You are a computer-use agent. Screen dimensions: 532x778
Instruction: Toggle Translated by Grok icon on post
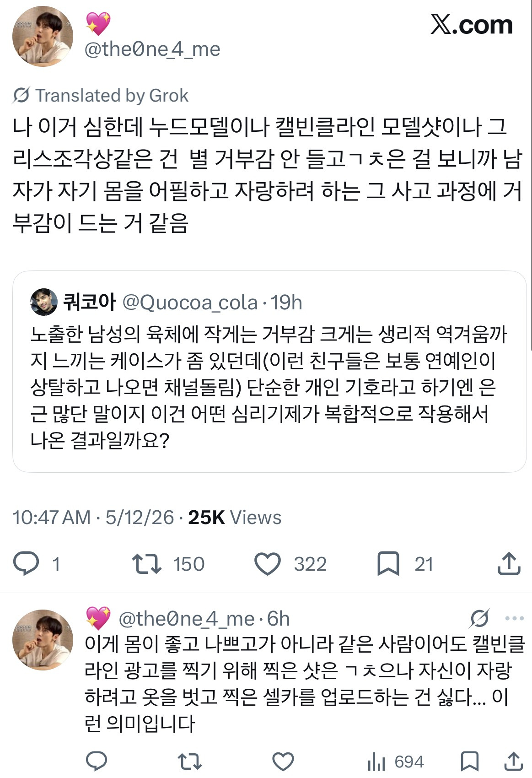[21, 95]
